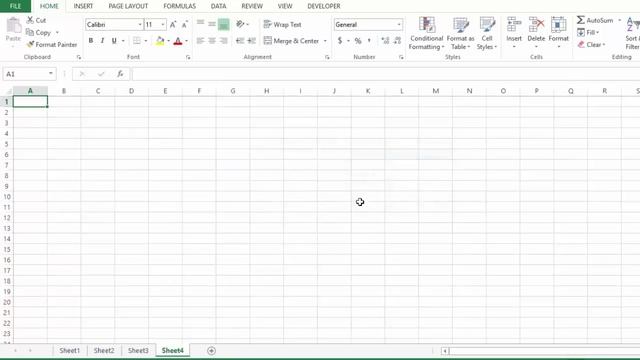Open Number format dialog launcher

(x=401, y=57)
